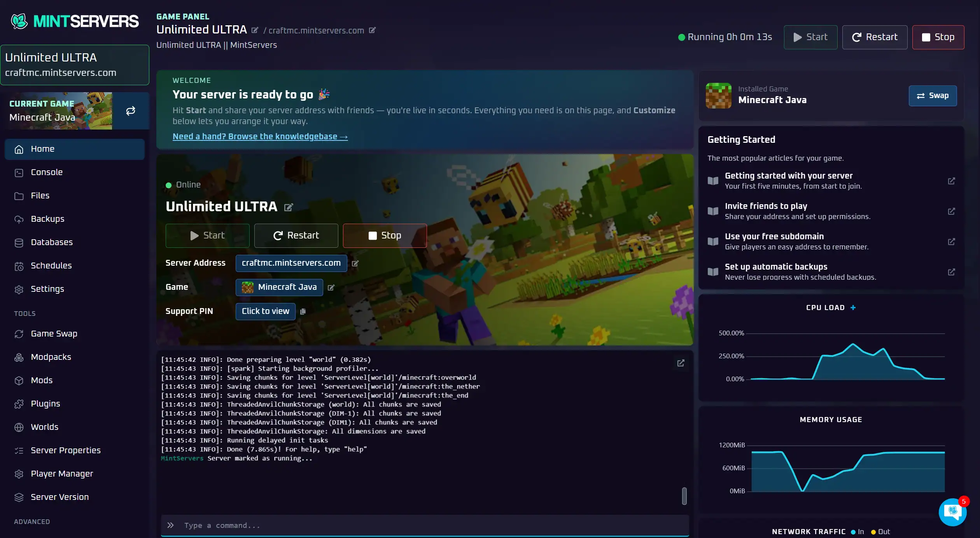Edit Game pencil icon next to Minecraft Java
This screenshot has height=538, width=980.
[x=331, y=287]
